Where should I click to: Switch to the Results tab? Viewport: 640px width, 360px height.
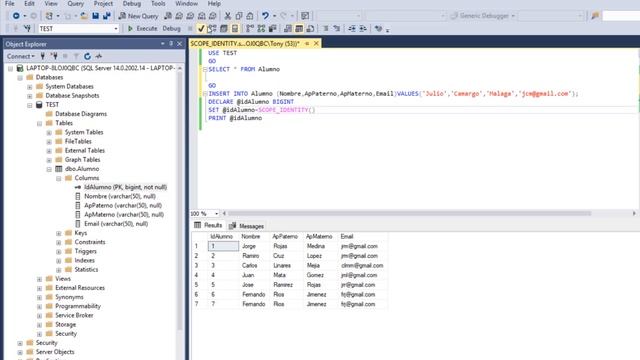point(209,225)
